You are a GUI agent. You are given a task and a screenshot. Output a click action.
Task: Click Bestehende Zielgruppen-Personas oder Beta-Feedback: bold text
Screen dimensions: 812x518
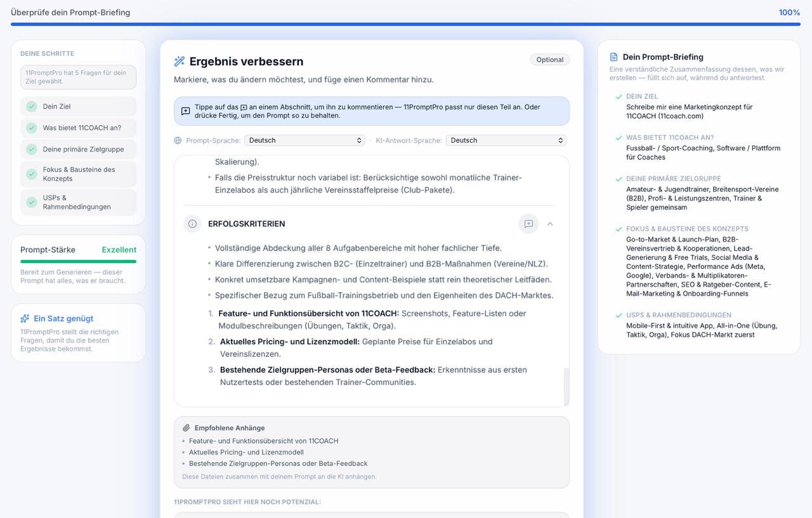point(327,370)
